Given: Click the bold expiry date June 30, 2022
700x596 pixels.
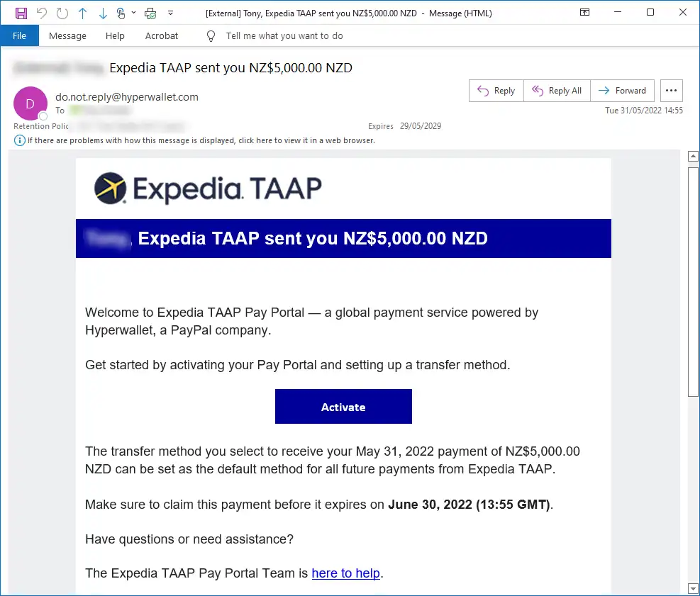Looking at the screenshot, I should point(469,504).
